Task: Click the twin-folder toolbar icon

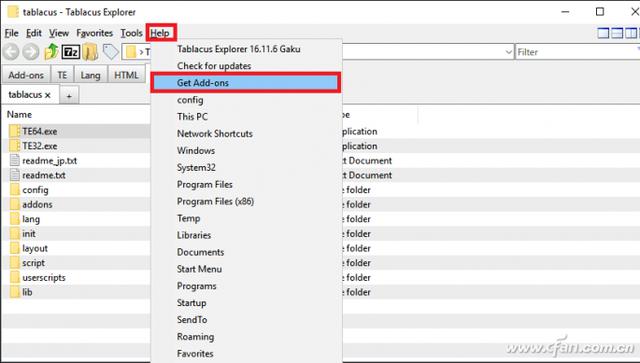Action: (90, 52)
